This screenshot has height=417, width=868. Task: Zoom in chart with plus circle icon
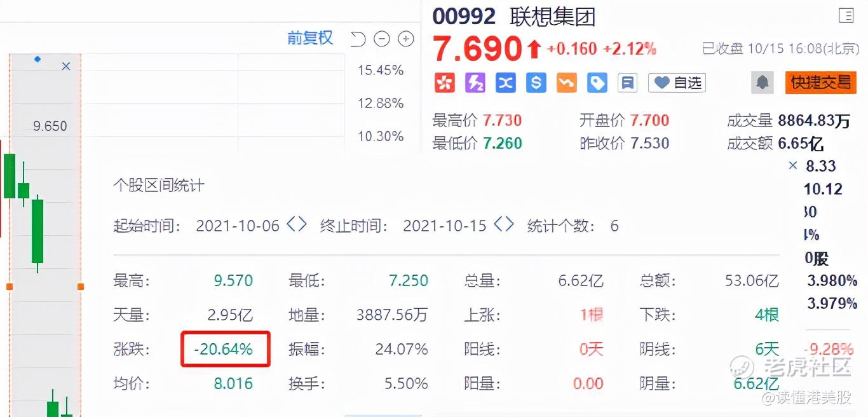(405, 39)
